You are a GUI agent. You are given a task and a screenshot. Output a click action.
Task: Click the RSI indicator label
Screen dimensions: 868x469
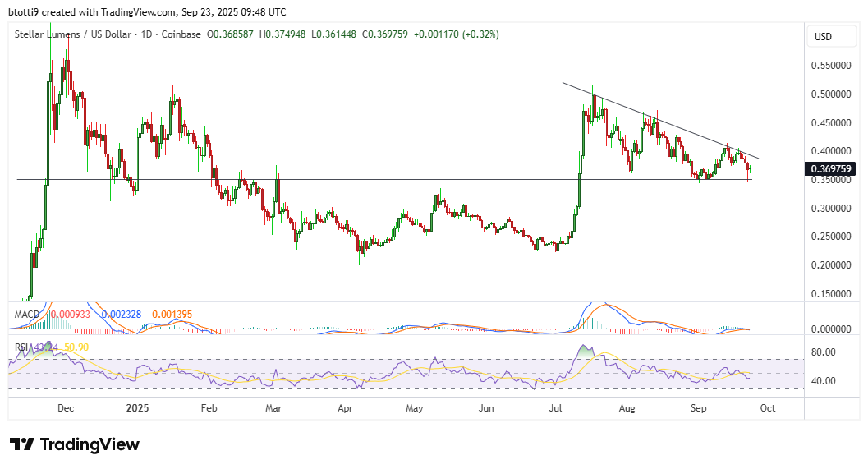point(22,347)
